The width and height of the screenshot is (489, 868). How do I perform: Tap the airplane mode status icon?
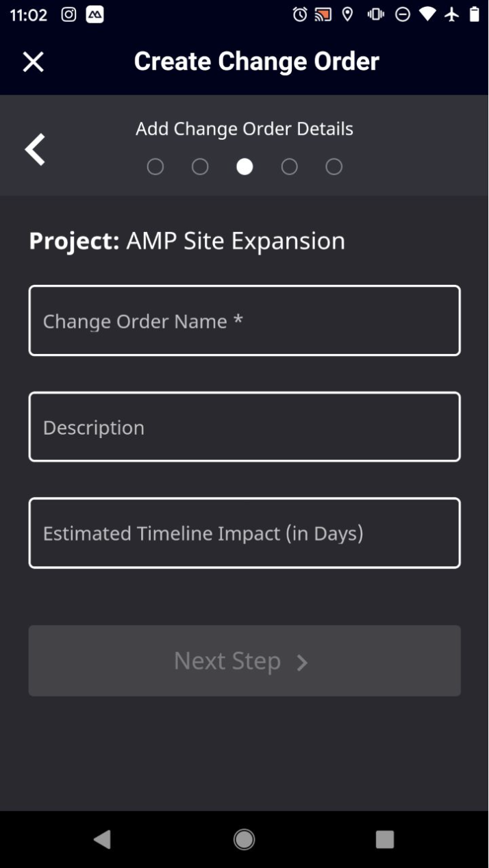[x=451, y=14]
